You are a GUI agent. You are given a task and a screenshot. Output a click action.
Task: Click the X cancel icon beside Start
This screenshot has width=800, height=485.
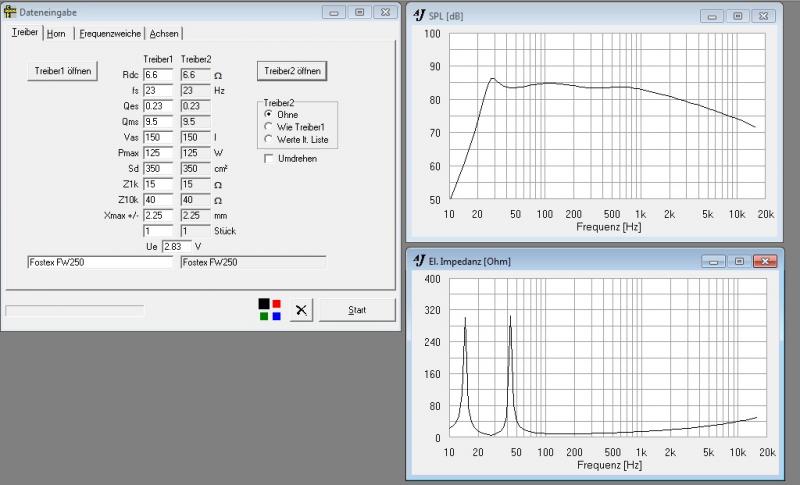click(x=302, y=310)
